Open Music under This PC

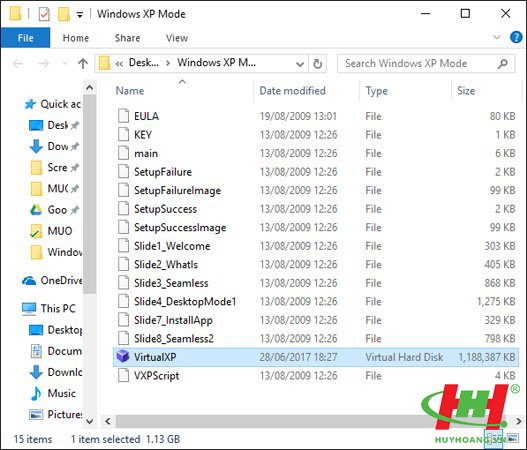(52, 393)
